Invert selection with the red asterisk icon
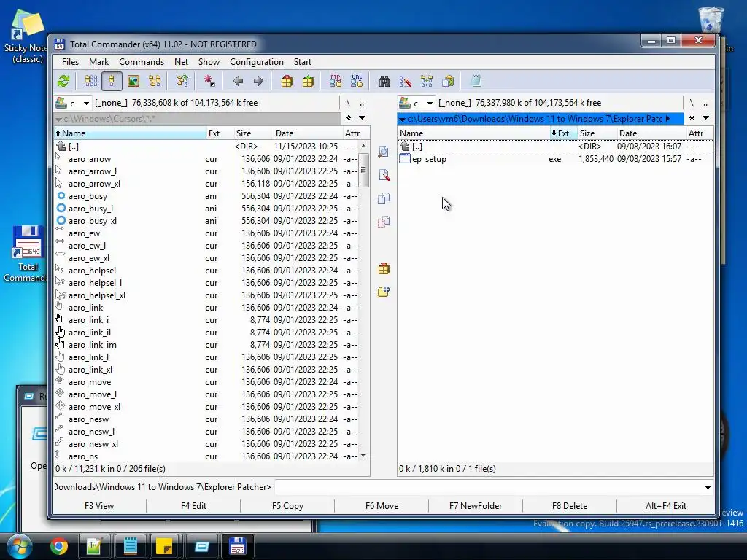747x560 pixels. tap(209, 81)
